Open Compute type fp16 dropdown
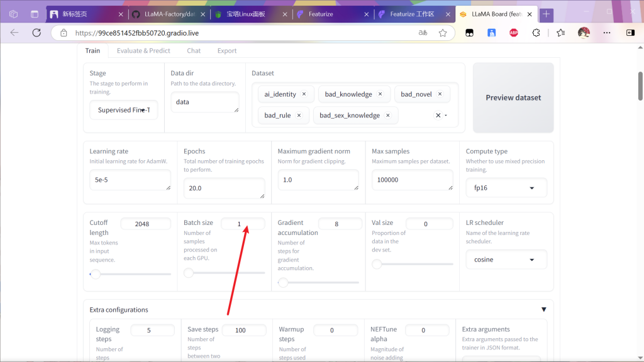The image size is (644, 362). point(506,188)
